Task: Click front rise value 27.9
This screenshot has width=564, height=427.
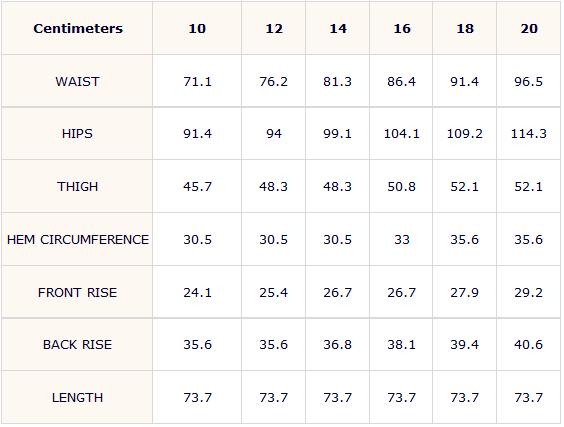Action: tap(465, 292)
